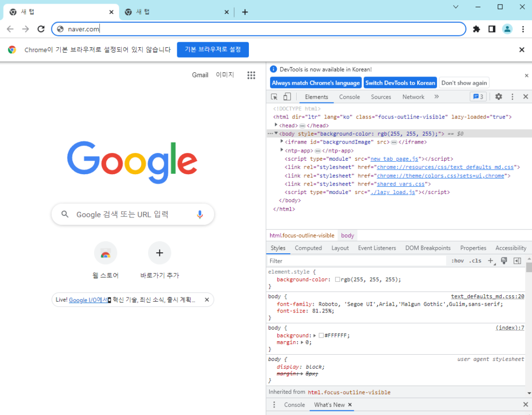This screenshot has height=415, width=532.
Task: Go back to previous page
Action: 10,29
